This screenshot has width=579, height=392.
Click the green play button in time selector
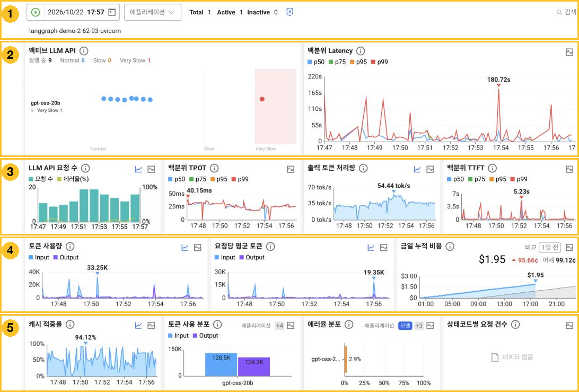pyautogui.click(x=36, y=12)
